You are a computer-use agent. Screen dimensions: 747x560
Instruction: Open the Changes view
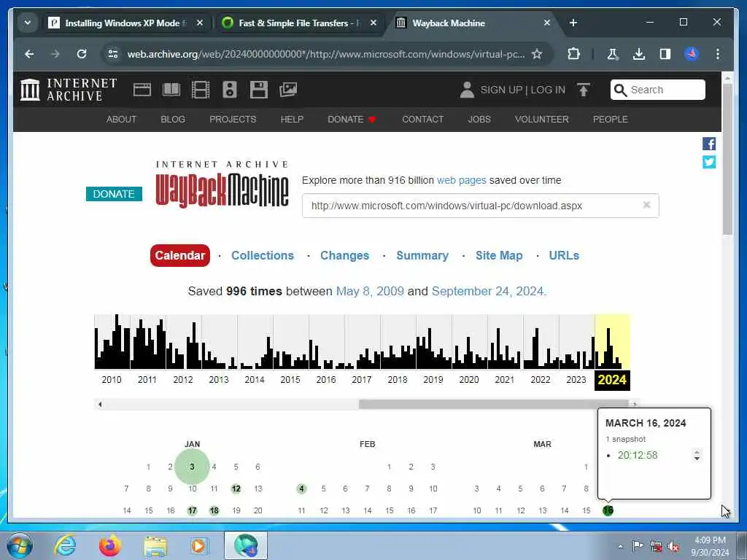point(344,255)
